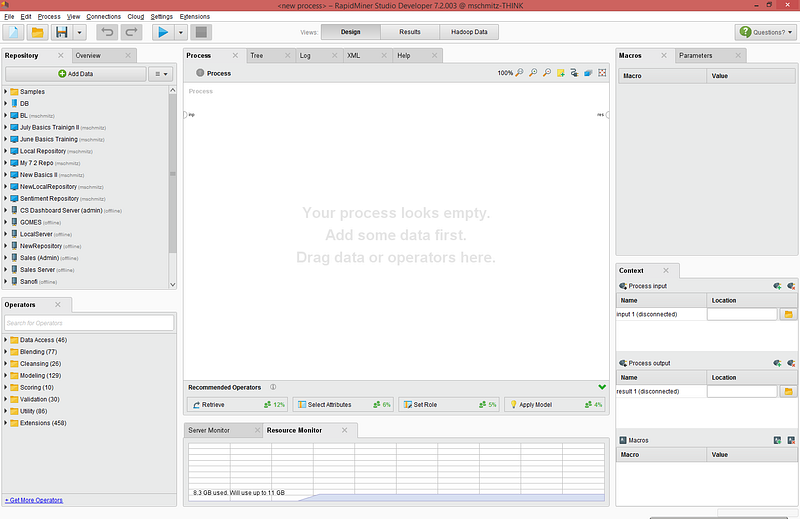Screen dimensions: 800x519
Task: Click the Add Data button
Action: coord(76,73)
